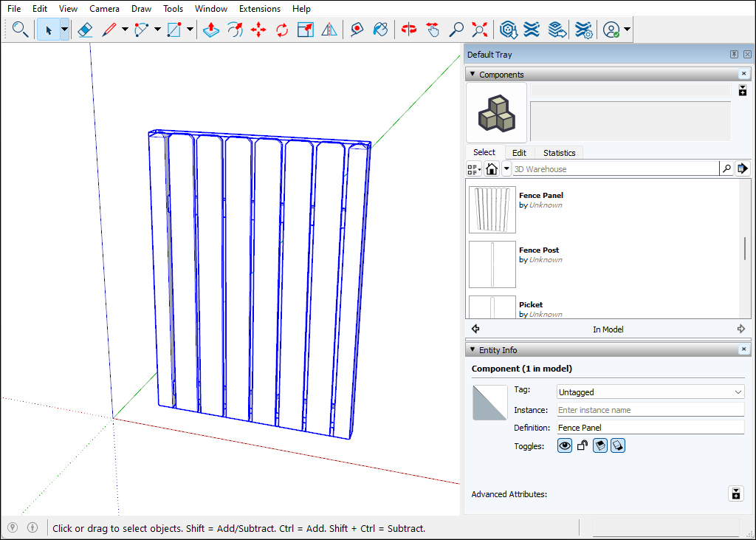
Task: Switch to the Statistics tab
Action: coord(559,153)
